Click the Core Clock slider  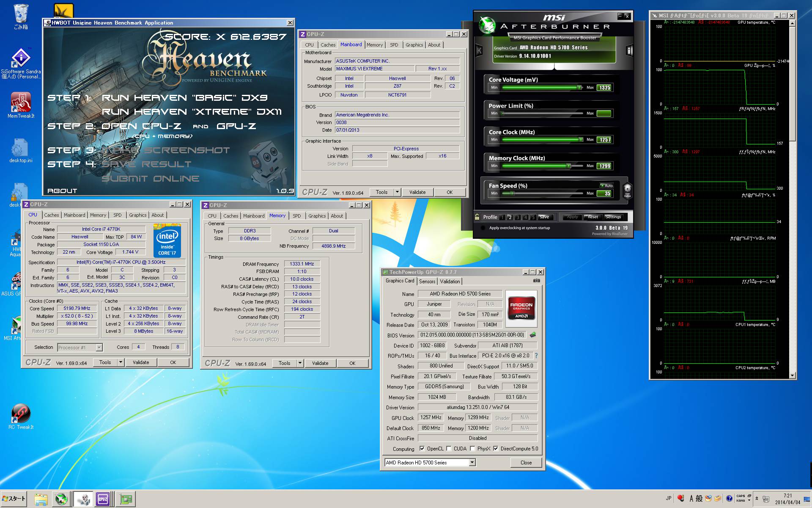pyautogui.click(x=543, y=139)
